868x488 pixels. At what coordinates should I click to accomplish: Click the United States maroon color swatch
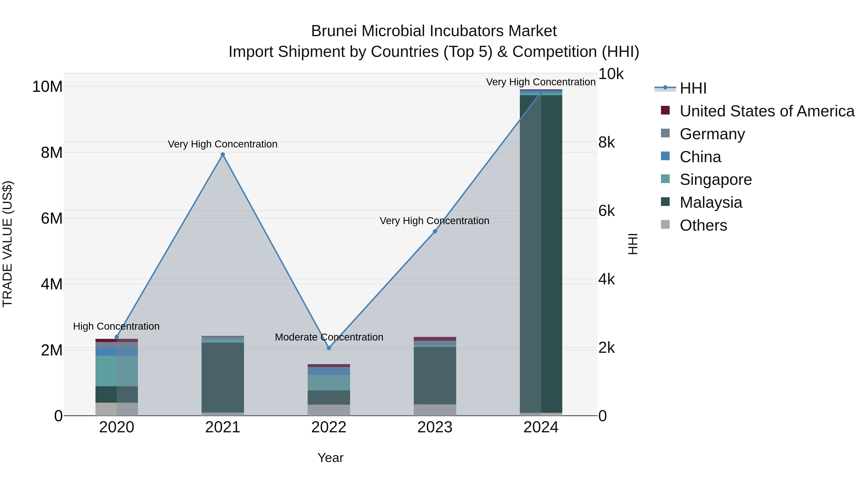point(665,110)
